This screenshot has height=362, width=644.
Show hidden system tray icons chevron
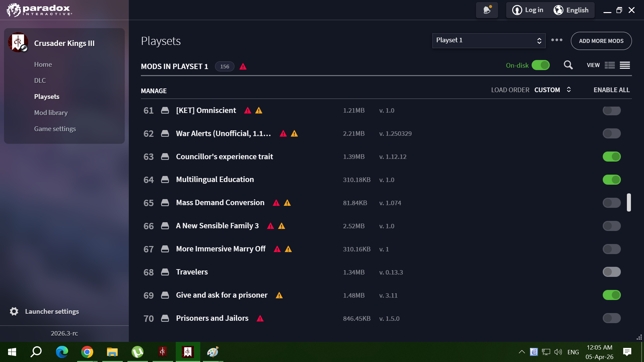point(522,352)
